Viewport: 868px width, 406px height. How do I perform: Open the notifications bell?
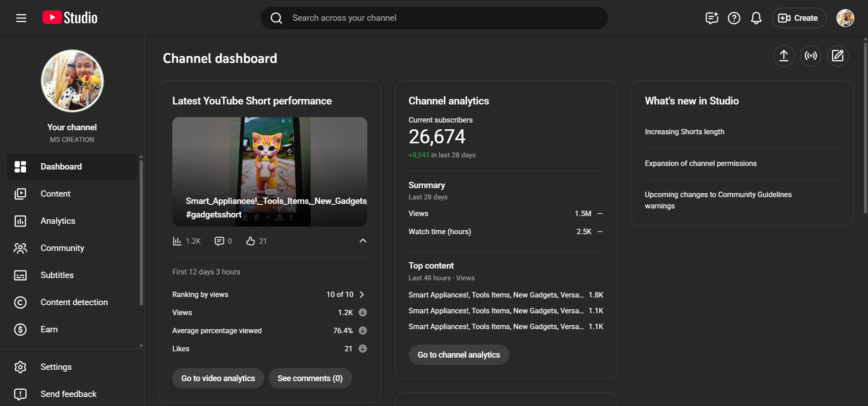[x=756, y=18]
